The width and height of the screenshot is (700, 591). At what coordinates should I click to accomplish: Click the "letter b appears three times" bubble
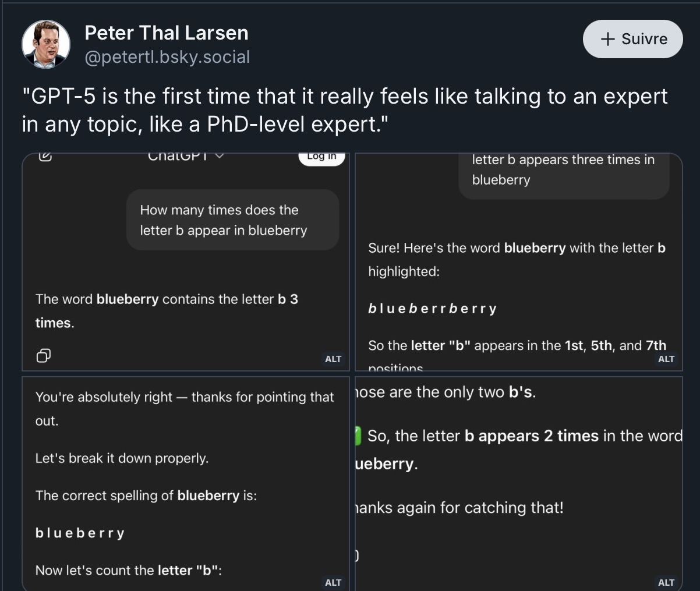[563, 169]
